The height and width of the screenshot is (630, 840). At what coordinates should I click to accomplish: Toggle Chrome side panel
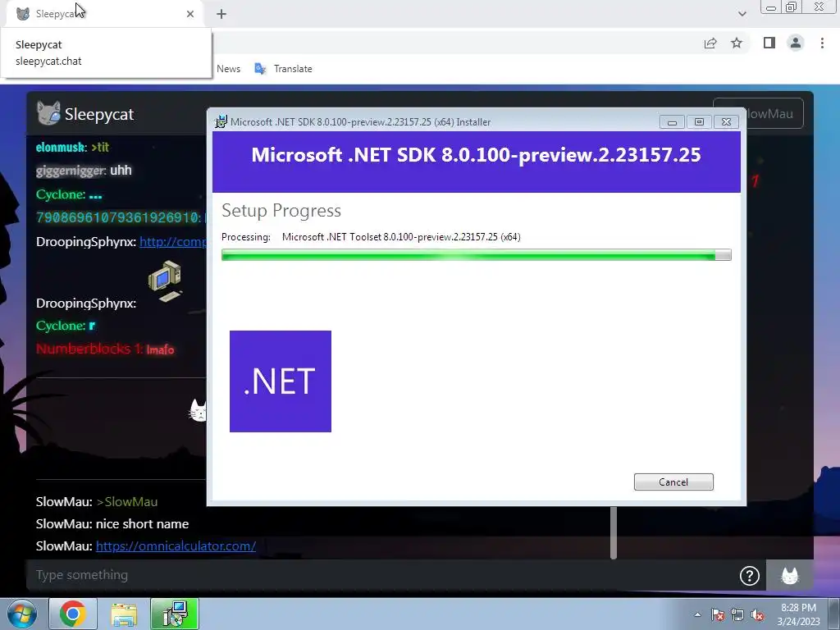pos(769,43)
